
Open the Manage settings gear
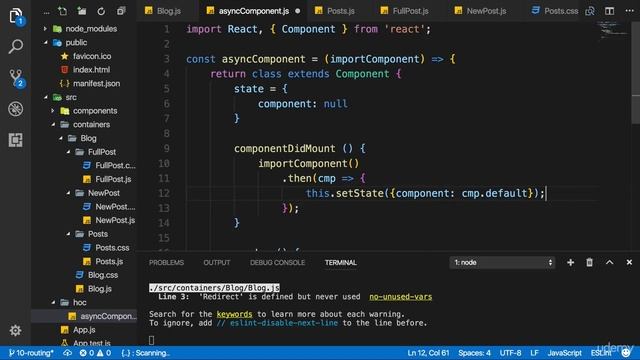point(16,330)
